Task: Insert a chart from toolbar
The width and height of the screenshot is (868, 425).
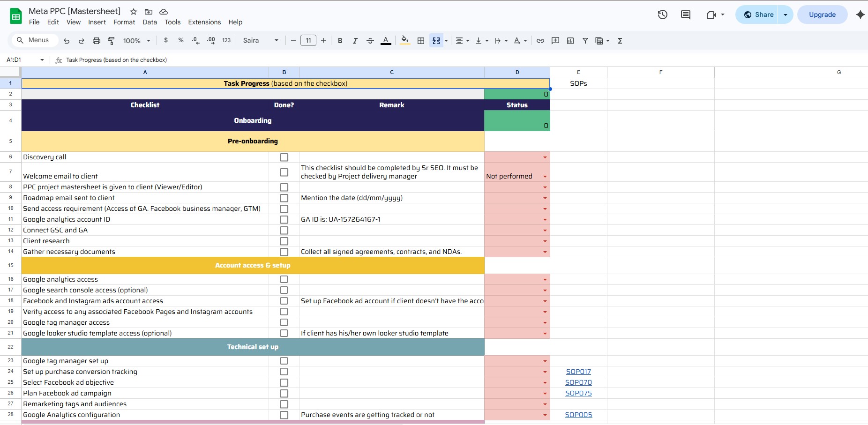Action: (570, 41)
